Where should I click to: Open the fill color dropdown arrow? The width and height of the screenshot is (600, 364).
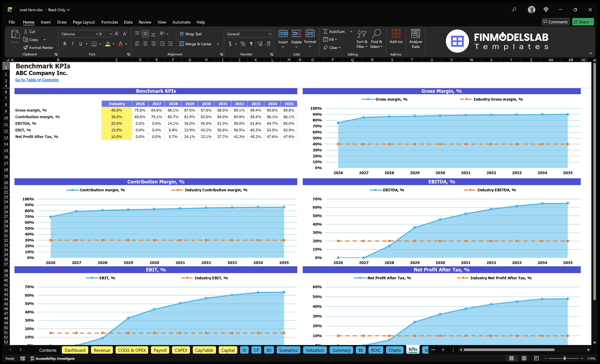[114, 44]
